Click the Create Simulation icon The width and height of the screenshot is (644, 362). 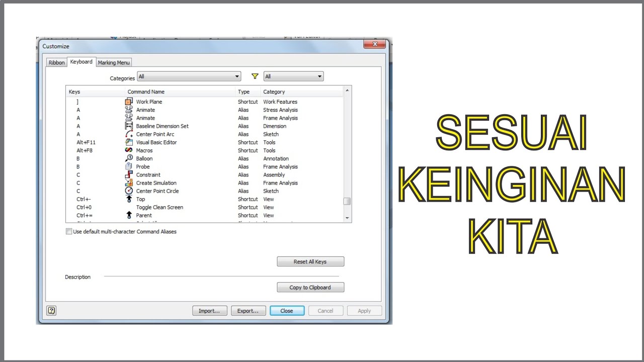coord(129,183)
